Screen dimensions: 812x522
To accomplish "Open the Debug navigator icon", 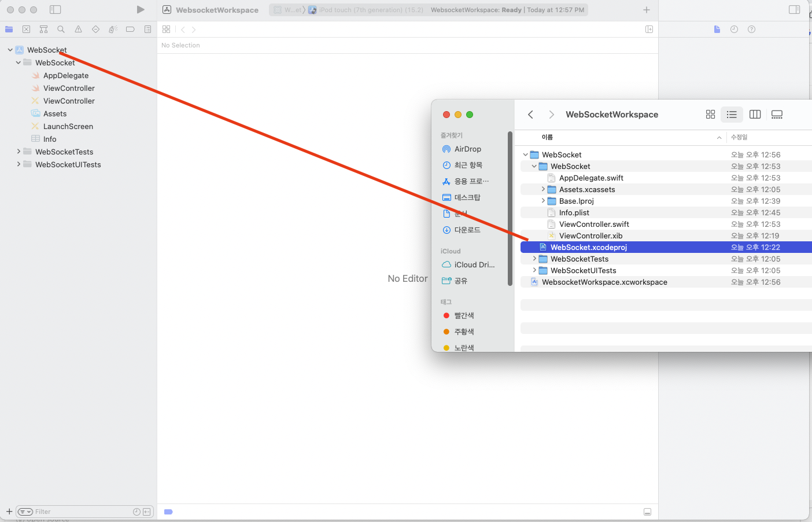I will coord(113,30).
